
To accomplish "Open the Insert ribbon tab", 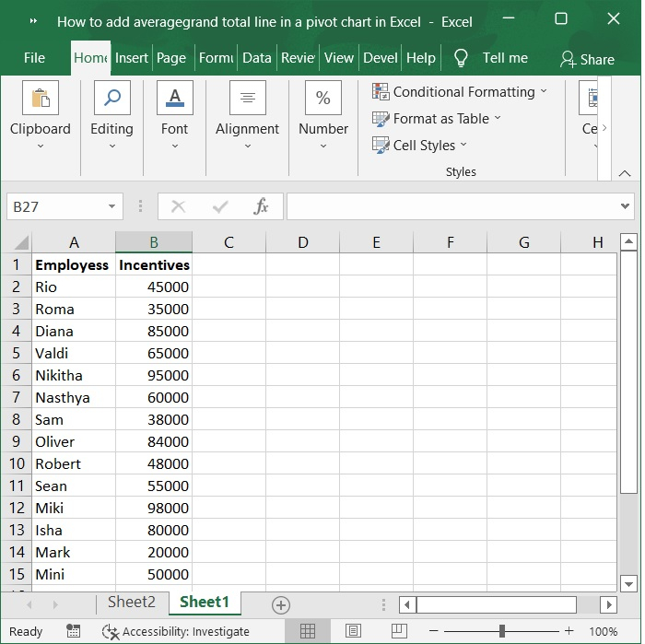I will click(x=131, y=58).
